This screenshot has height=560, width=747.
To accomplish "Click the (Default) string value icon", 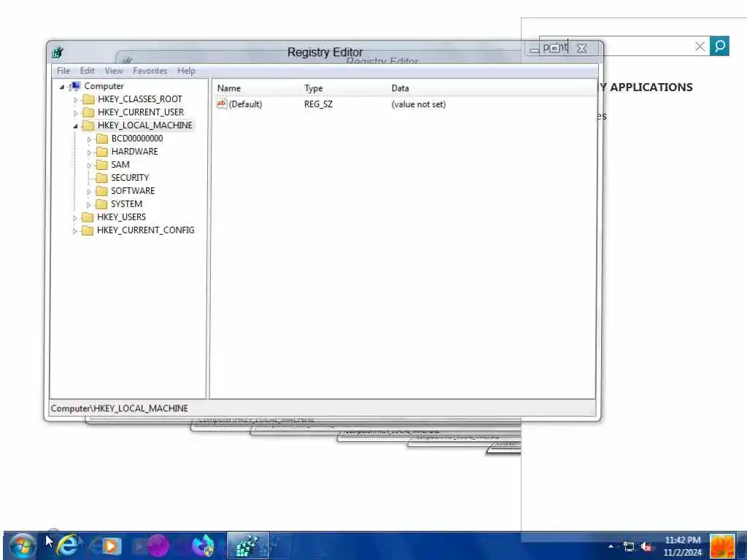I will [222, 104].
